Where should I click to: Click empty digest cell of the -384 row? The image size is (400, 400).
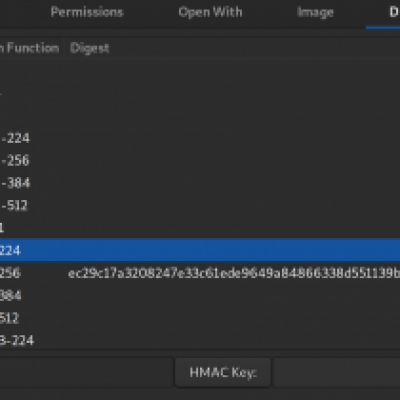233,183
